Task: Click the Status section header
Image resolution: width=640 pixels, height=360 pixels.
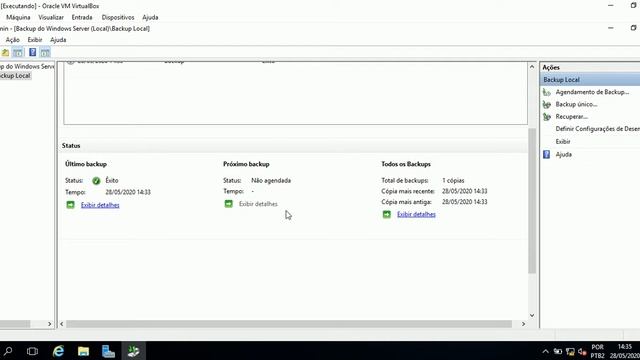Action: [71, 146]
